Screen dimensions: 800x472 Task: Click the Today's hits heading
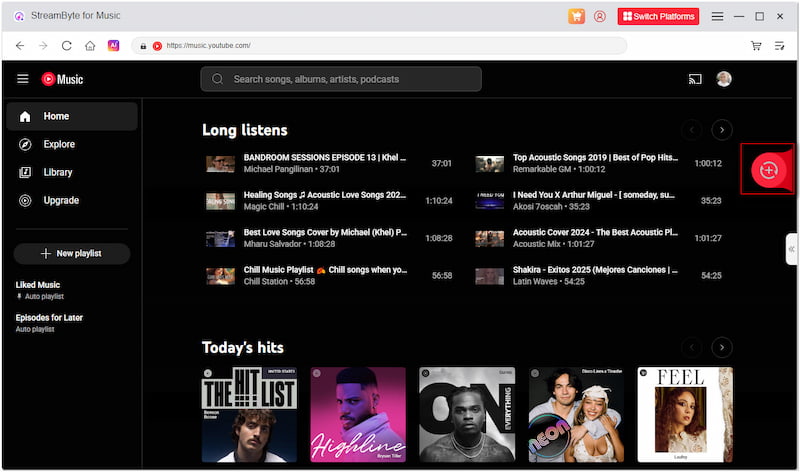243,348
